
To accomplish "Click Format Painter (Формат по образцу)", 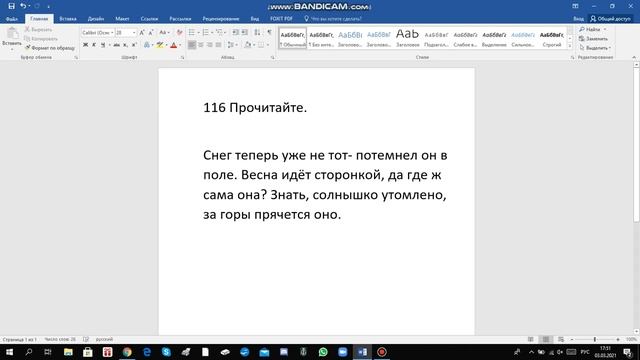I will (x=49, y=48).
